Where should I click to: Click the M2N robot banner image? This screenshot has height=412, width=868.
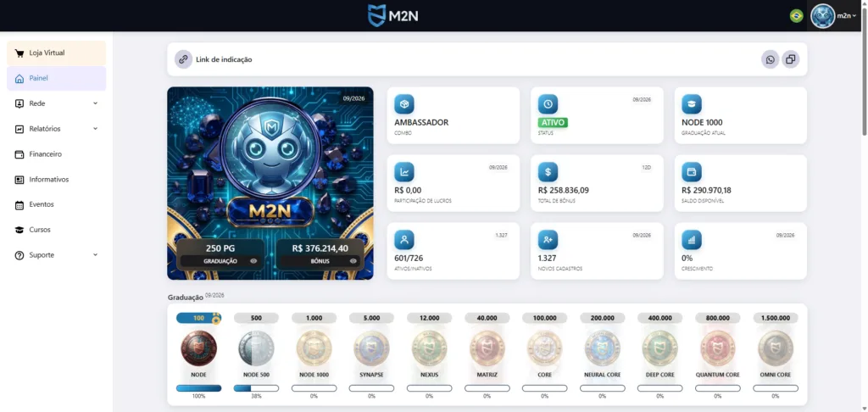pyautogui.click(x=270, y=183)
